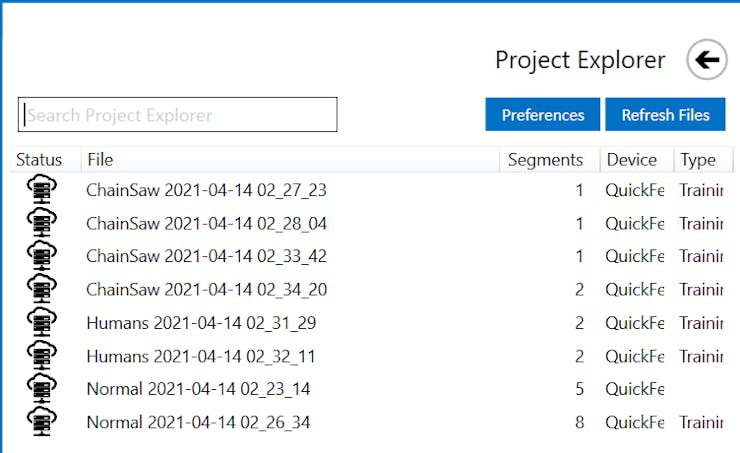Click cloud status icon for Normal 02_26_34
Screen dimensions: 740x453
point(40,422)
